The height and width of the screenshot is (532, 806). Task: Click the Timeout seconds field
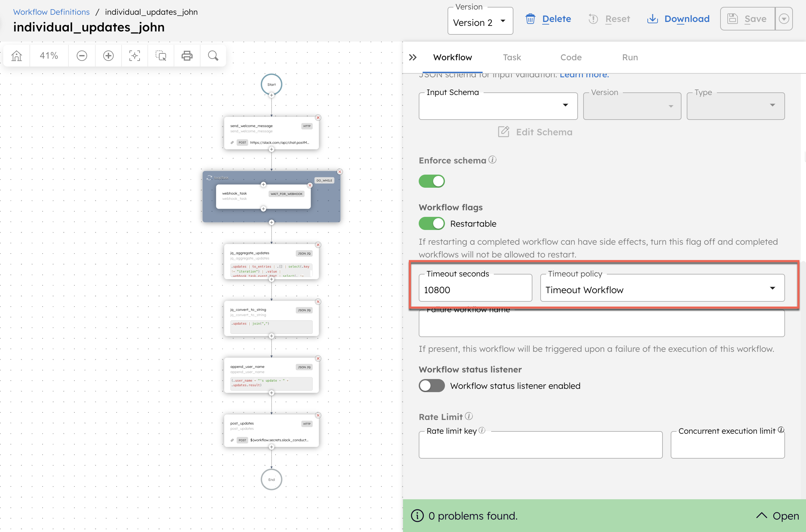tap(475, 288)
